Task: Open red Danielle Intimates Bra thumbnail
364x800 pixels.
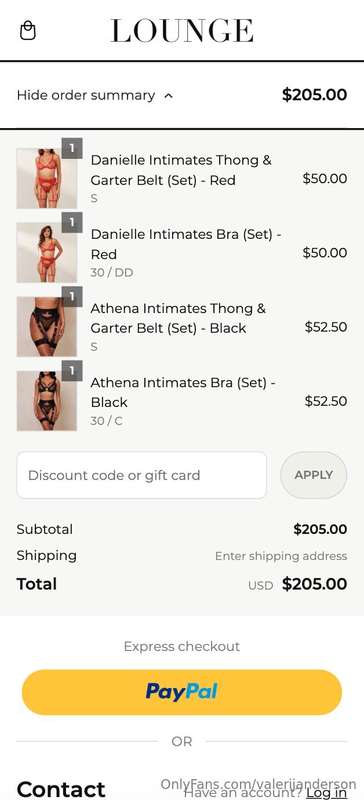Action: click(46, 253)
